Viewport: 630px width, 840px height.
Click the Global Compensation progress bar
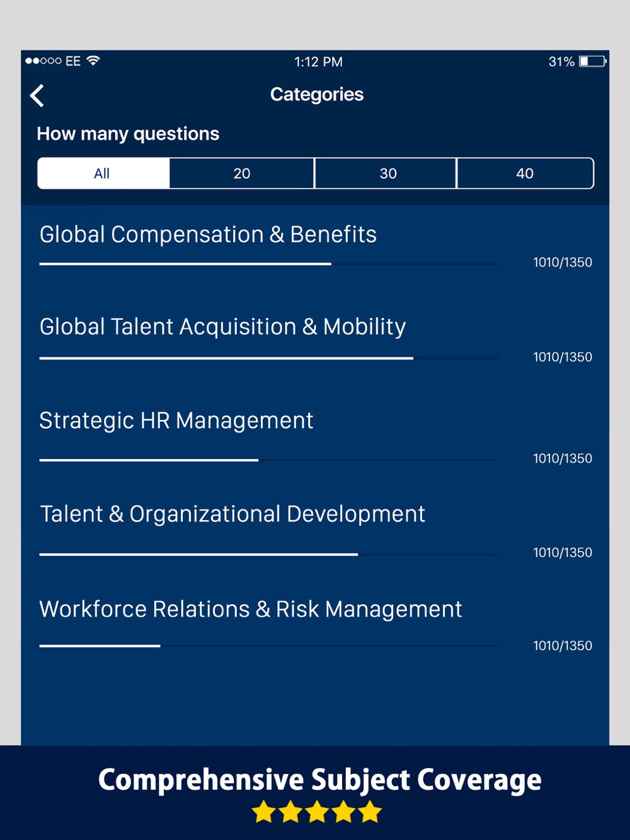[x=268, y=264]
